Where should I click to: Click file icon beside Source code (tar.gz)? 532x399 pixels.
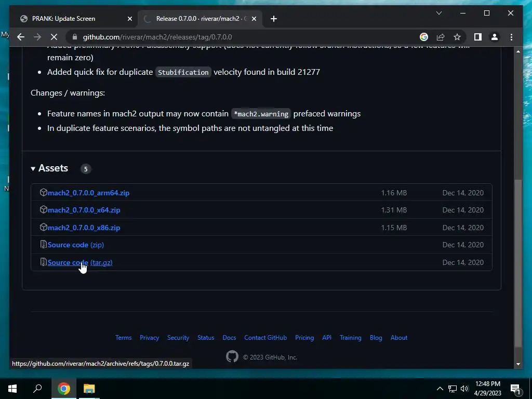tap(44, 262)
